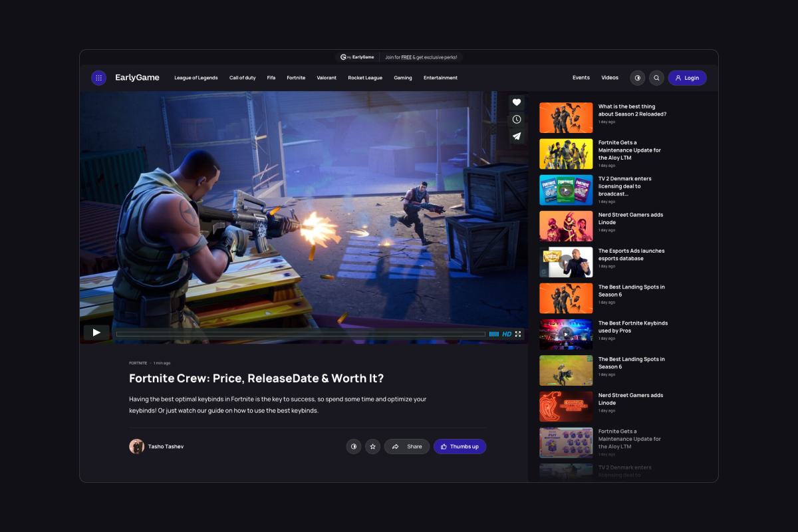
Task: Toggle HD quality on the video
Action: (507, 334)
